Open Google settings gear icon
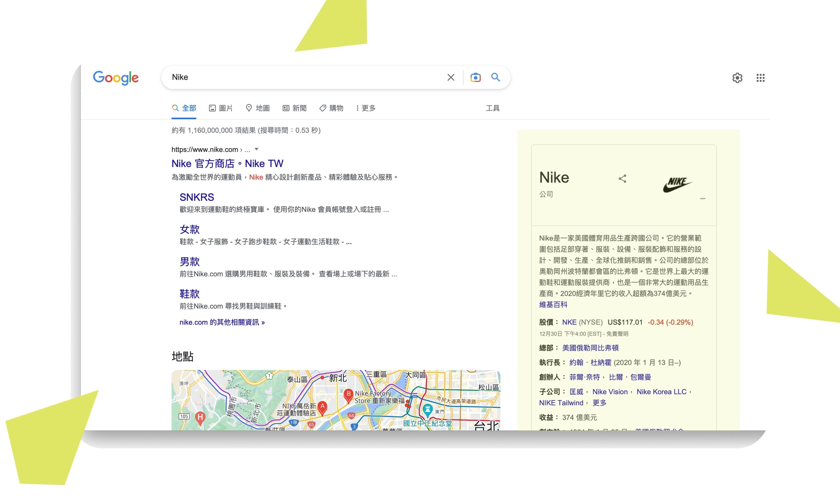Screen dimensions: 840x504 [737, 78]
